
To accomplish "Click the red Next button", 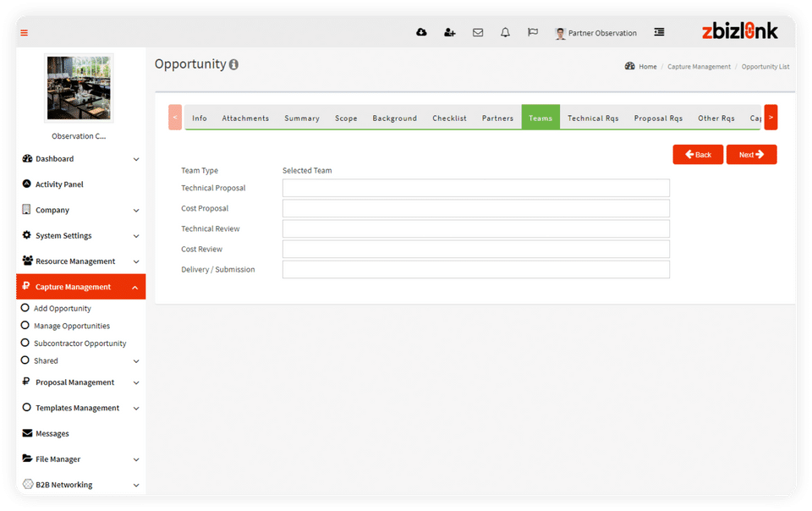I will [751, 154].
